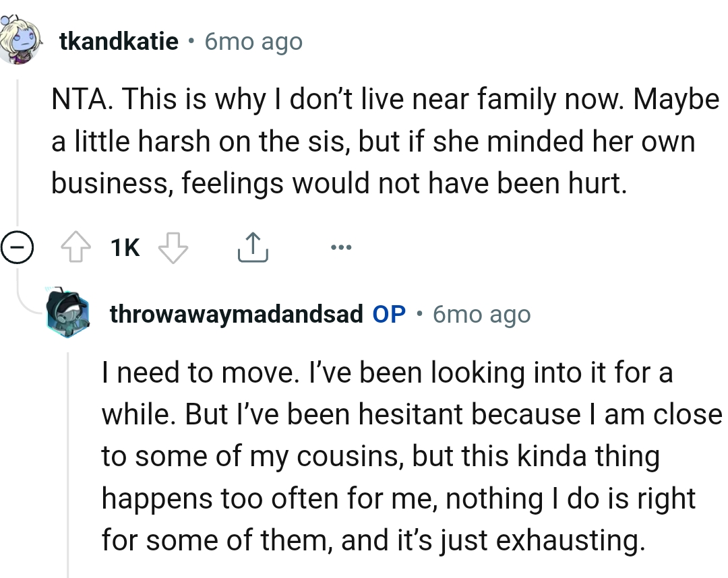Click the 6mo ago timestamp on top comment
Viewport: 728px width, 578px height.
coord(253,42)
